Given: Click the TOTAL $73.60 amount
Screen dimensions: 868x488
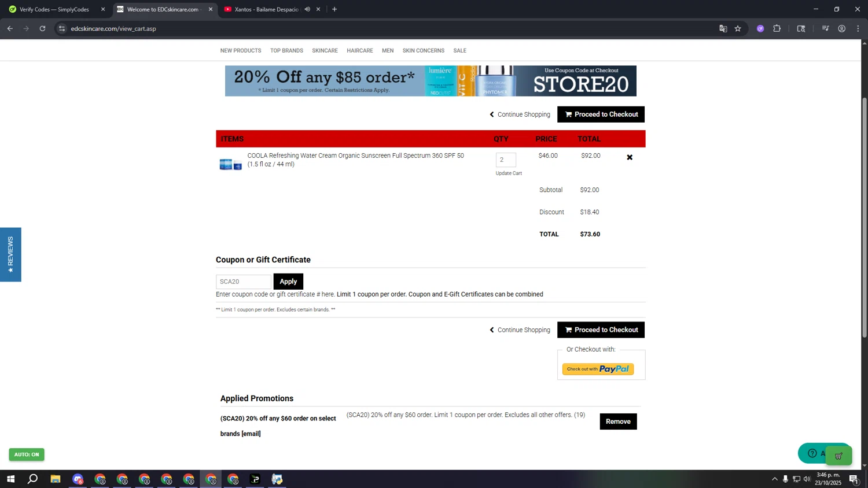Looking at the screenshot, I should point(590,234).
